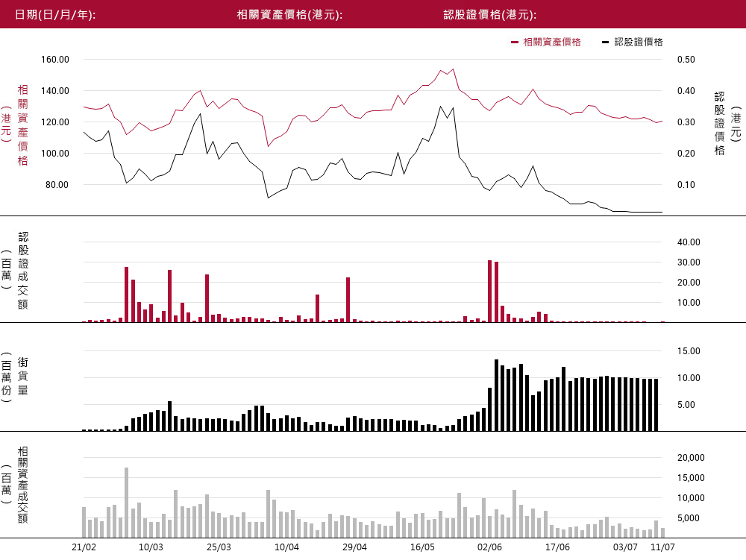746x560 pixels.
Task: Click the black legend color marker
Action: pos(605,43)
